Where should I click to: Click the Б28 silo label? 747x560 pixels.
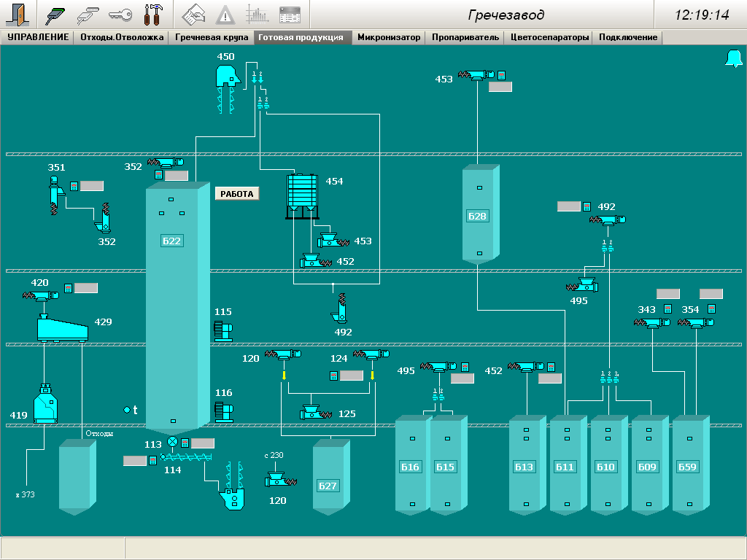click(x=477, y=217)
